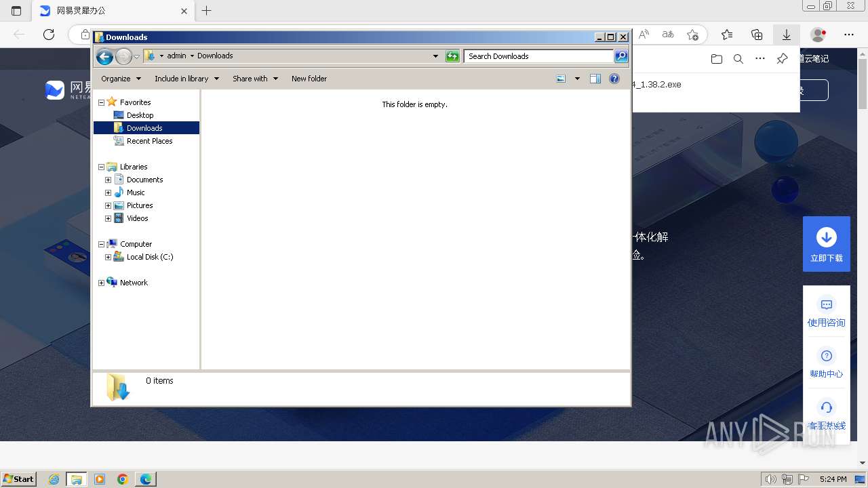
Task: Click the search magnifier in Explorer
Action: point(621,56)
